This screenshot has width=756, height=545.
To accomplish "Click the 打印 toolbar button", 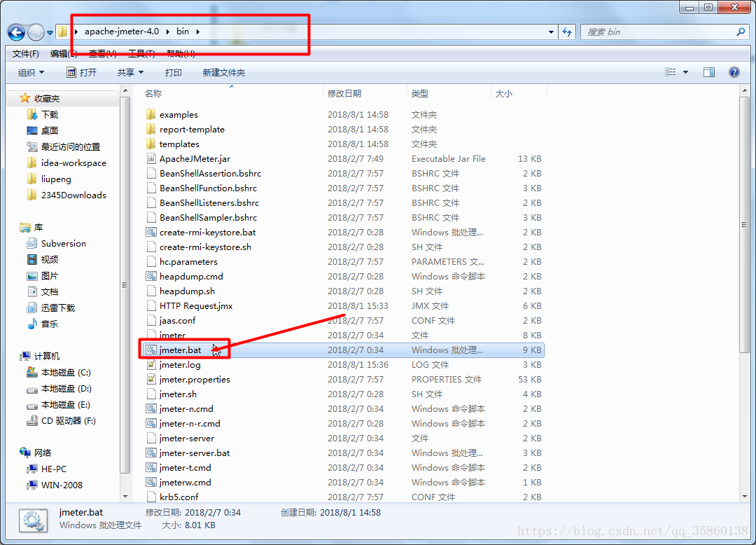I will click(x=173, y=72).
